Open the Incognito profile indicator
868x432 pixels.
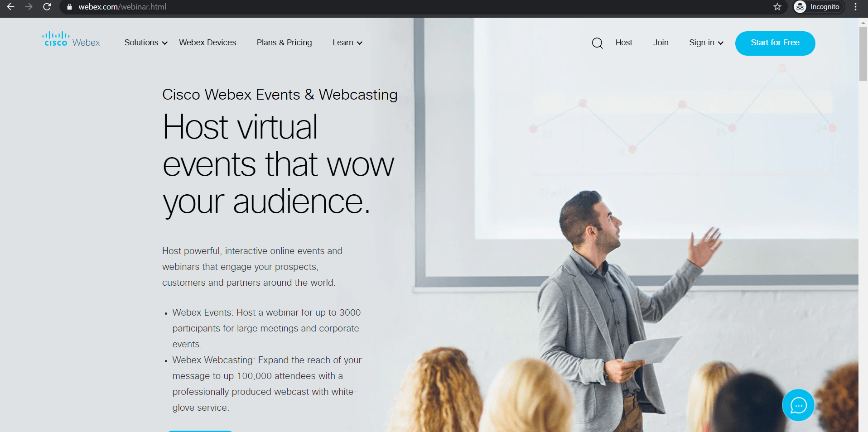coord(819,7)
